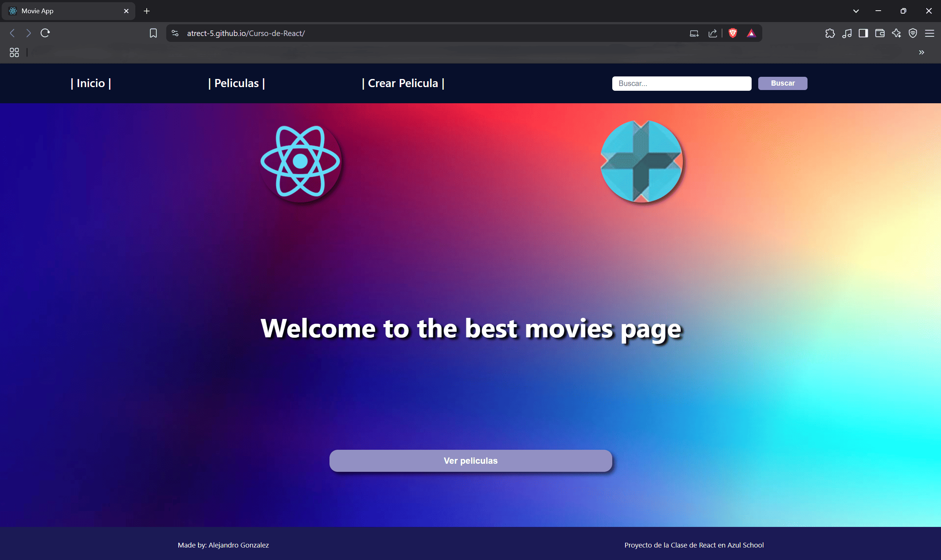Open Brave Rewards triangle icon

(751, 33)
